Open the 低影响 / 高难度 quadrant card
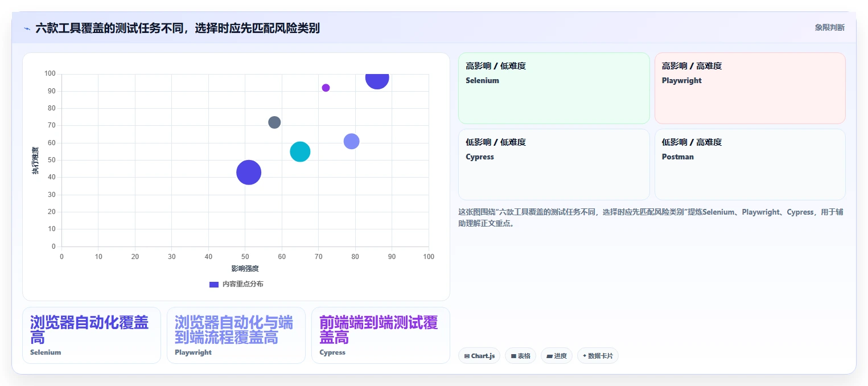The width and height of the screenshot is (868, 386). (750, 165)
